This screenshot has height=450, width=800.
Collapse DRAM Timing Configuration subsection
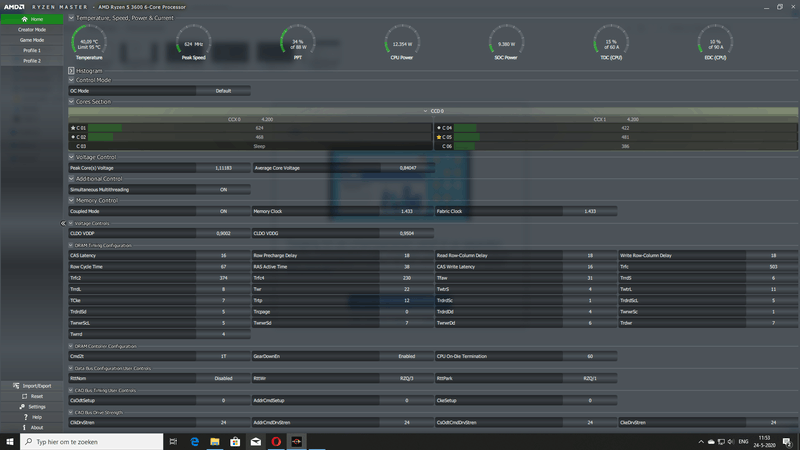click(x=71, y=245)
